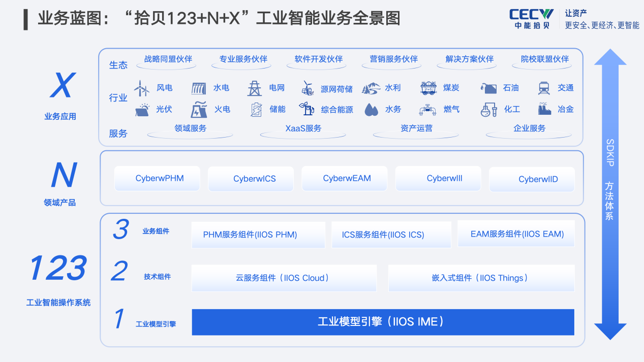Viewport: 644px width, 362px height.
Task: Click the water droplets icon beside 水务
Action: (372, 110)
